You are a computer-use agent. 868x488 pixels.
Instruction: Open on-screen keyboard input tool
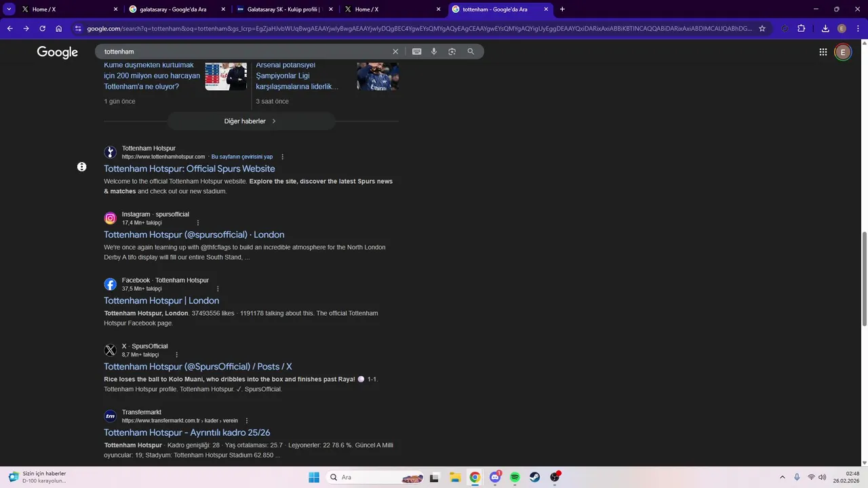click(x=416, y=52)
